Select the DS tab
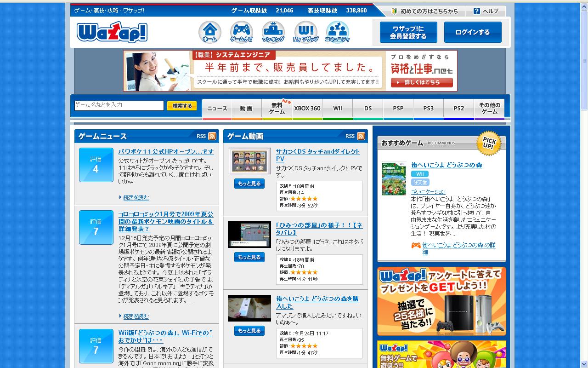Viewport: 588px width, 368px height. click(368, 109)
